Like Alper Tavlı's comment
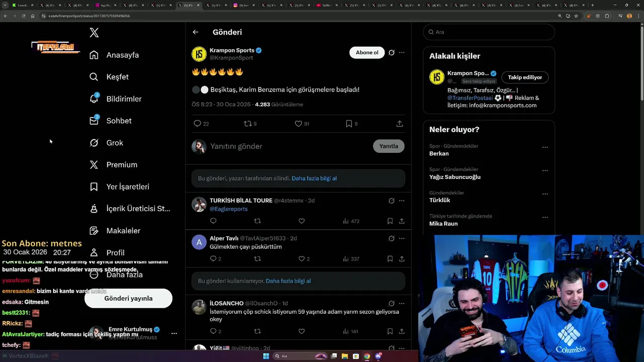Image resolution: width=644 pixels, height=362 pixels. coord(301,259)
